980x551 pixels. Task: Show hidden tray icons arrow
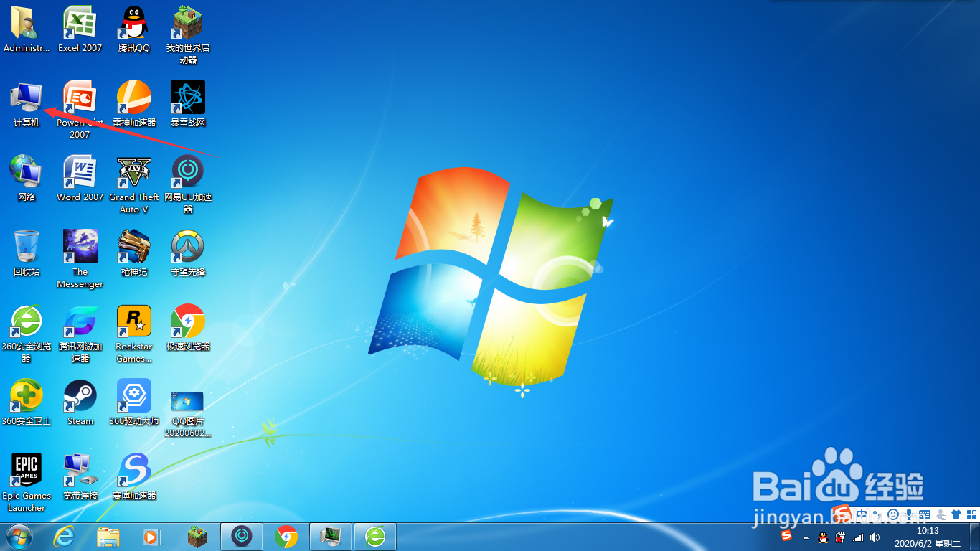[x=806, y=537]
